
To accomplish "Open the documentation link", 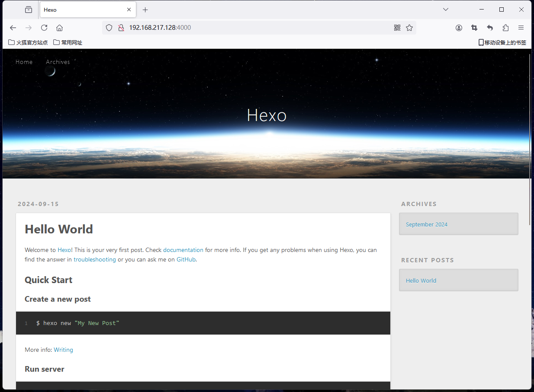I will pos(183,250).
